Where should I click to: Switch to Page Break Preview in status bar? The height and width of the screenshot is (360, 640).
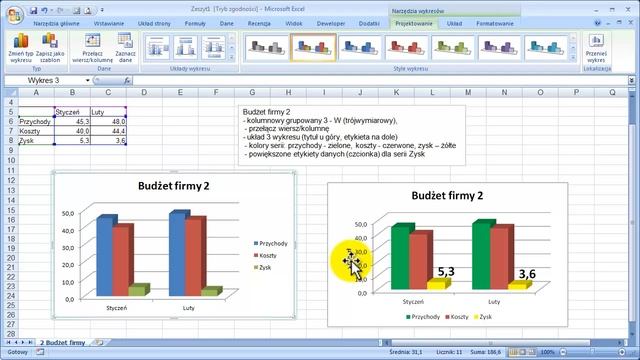pos(531,352)
